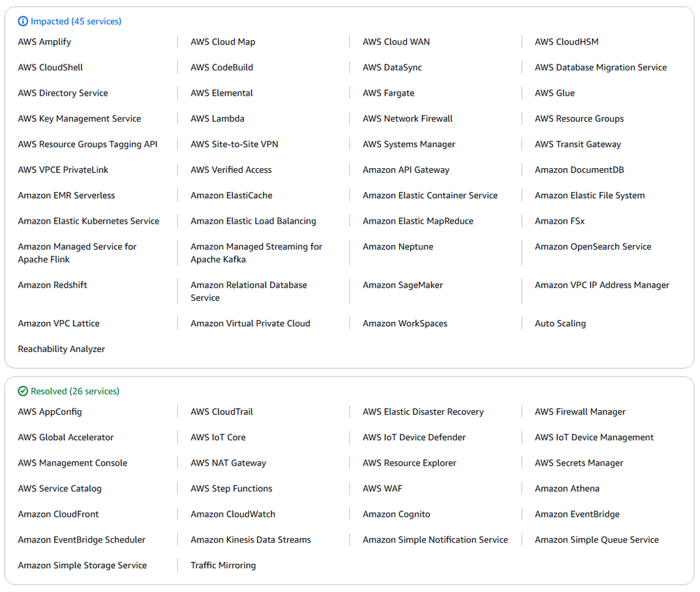Open AWS CloudTrail in resolved services
This screenshot has height=592, width=700.
pyautogui.click(x=221, y=412)
